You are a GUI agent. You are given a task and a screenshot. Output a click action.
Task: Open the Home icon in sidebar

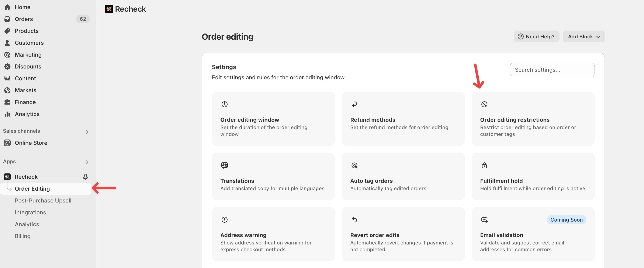(x=7, y=7)
